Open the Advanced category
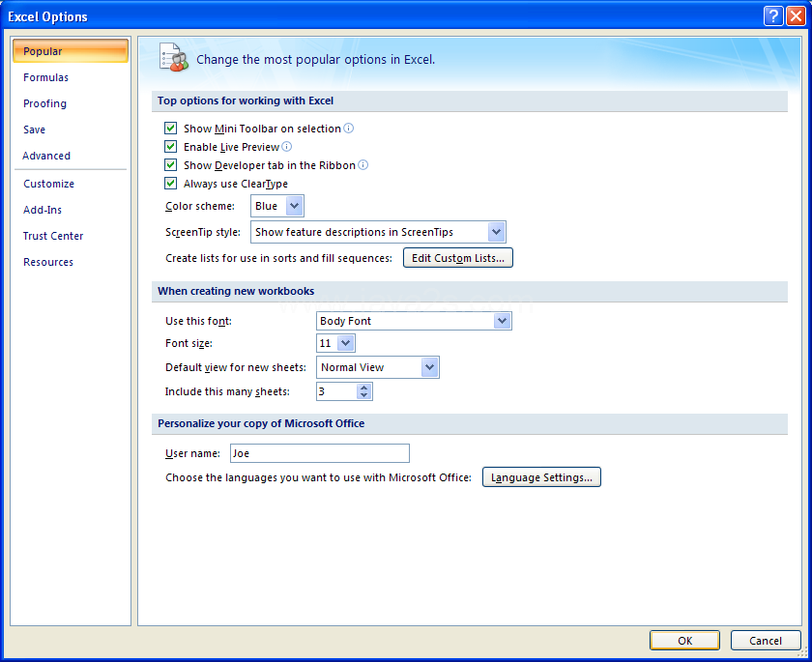 pyautogui.click(x=71, y=156)
